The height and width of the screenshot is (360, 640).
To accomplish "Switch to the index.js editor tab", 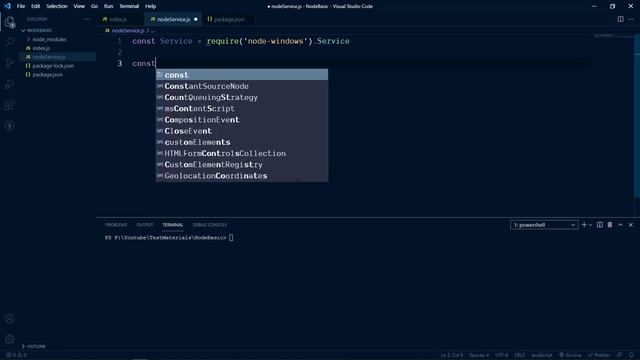I will 118,19.
